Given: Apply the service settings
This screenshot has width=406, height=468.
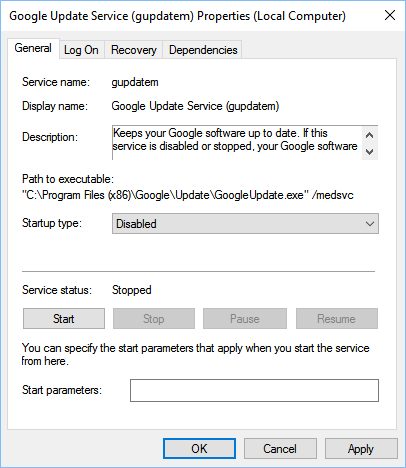Looking at the screenshot, I should pos(361,449).
